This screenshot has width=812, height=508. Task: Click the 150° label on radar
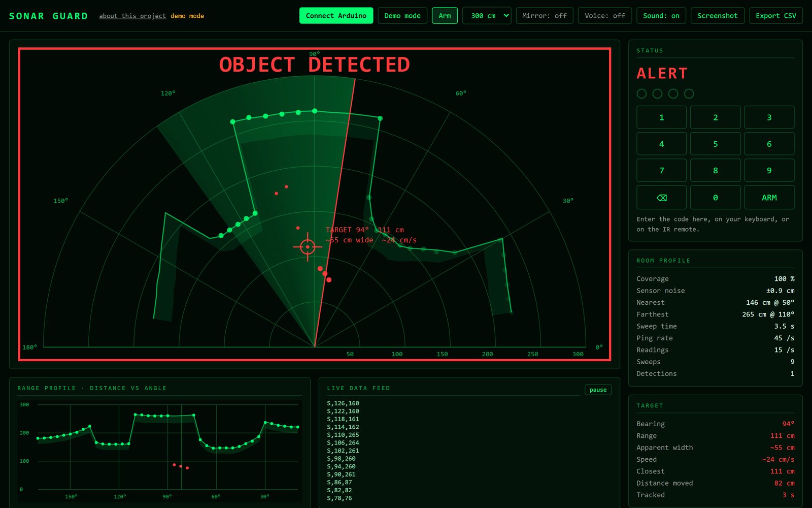pos(61,201)
